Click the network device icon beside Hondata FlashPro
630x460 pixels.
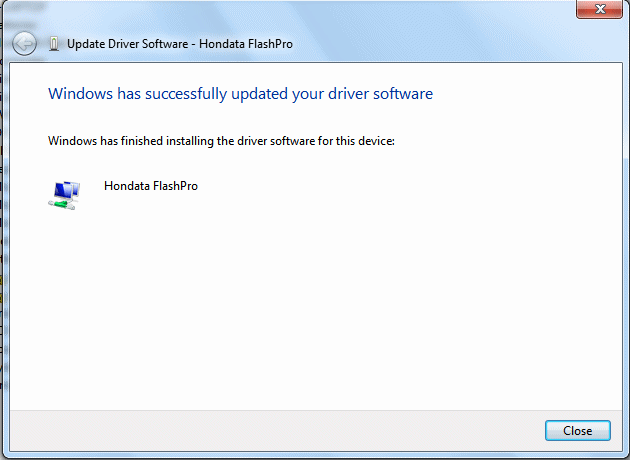click(65, 195)
